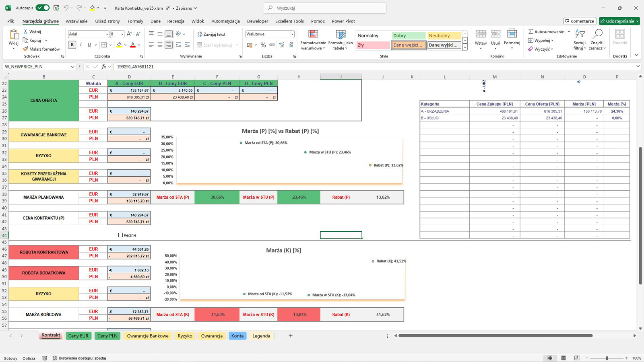The height and width of the screenshot is (362, 644).
Task: Open the font name dropdown showing Arial
Action: [x=107, y=34]
